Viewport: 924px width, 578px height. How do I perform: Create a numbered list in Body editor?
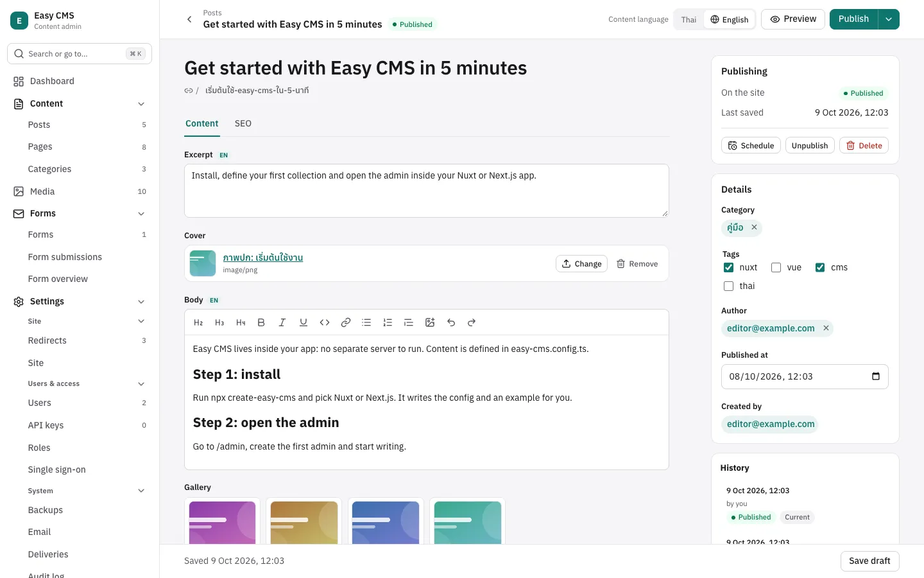click(388, 322)
